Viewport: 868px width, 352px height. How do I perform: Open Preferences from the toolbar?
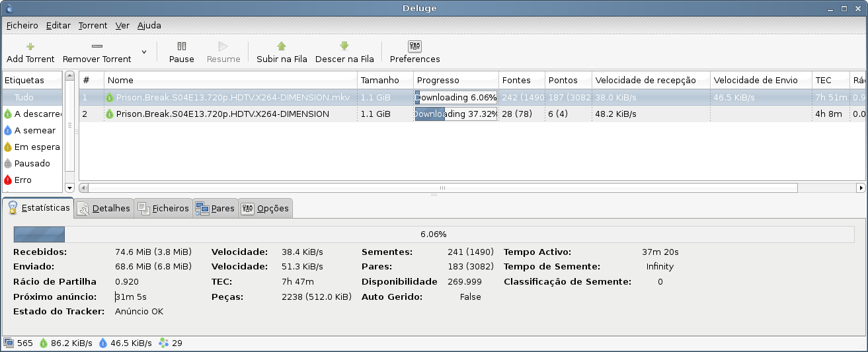tap(415, 53)
